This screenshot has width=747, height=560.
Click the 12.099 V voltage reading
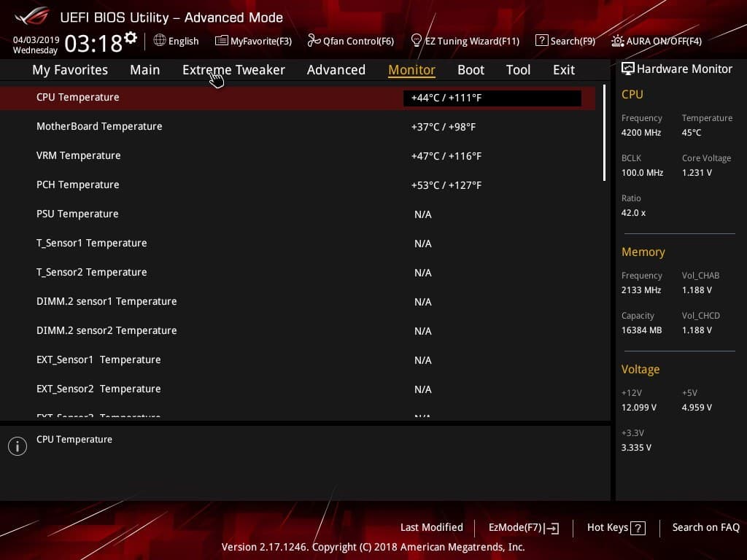[x=639, y=408]
